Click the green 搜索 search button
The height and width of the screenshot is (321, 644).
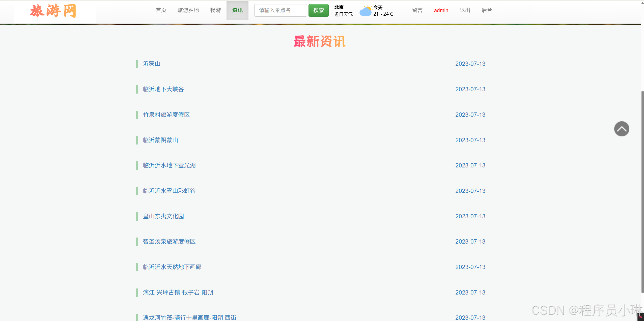[318, 10]
